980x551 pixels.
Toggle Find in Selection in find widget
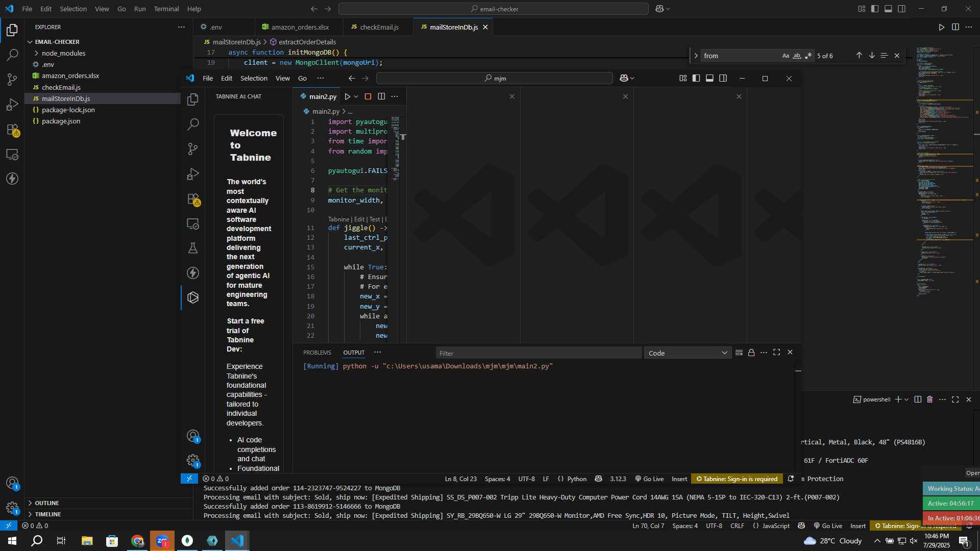[x=885, y=56]
